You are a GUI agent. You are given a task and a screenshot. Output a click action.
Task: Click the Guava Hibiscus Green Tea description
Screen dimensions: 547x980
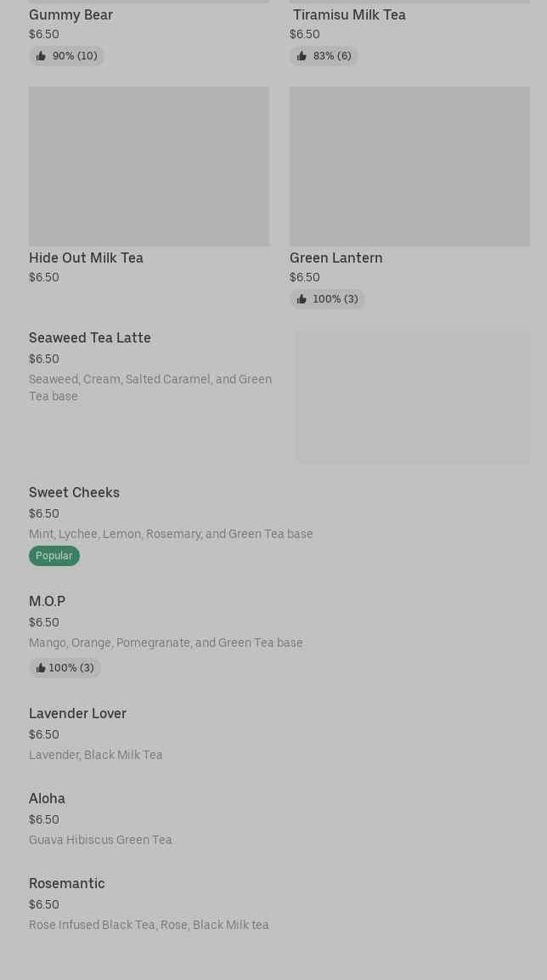[x=100, y=840]
